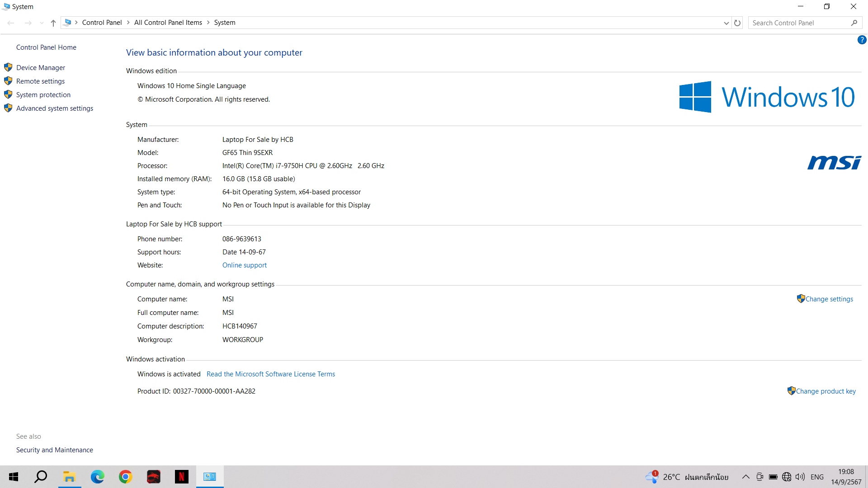Image resolution: width=868 pixels, height=488 pixels.
Task: Open MSI Dragon Center from taskbar
Action: click(154, 477)
